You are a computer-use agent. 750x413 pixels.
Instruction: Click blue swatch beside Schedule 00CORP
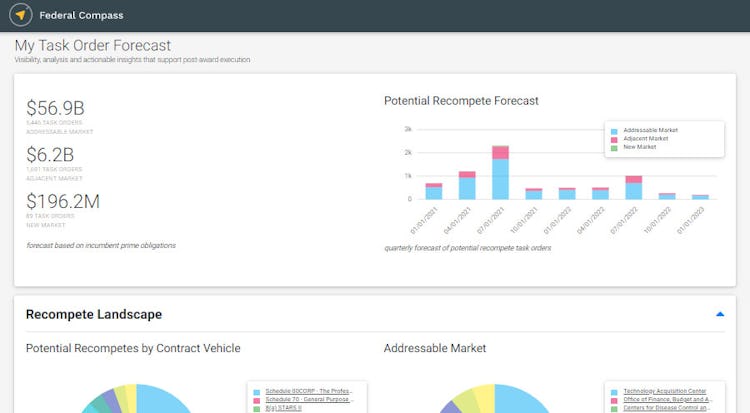(257, 392)
